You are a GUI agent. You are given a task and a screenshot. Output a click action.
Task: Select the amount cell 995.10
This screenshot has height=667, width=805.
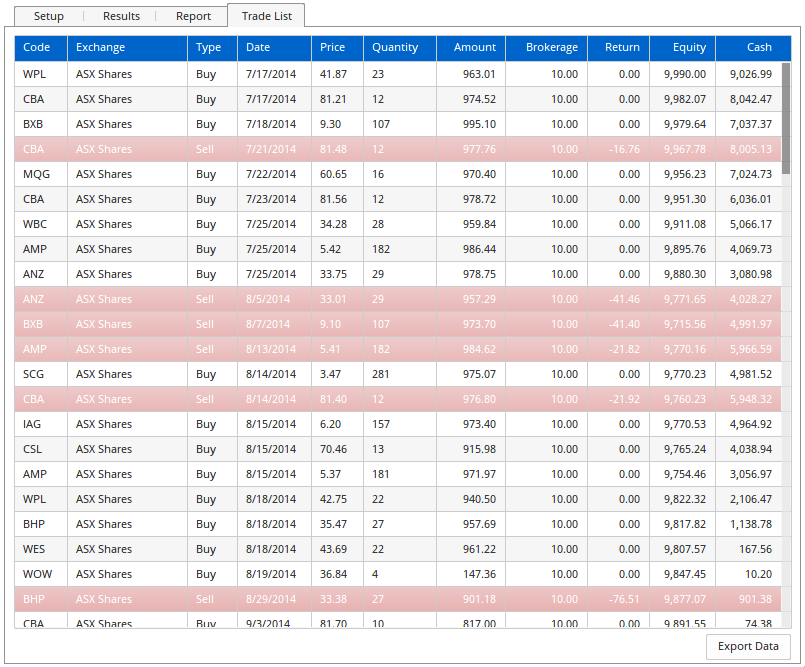click(471, 124)
